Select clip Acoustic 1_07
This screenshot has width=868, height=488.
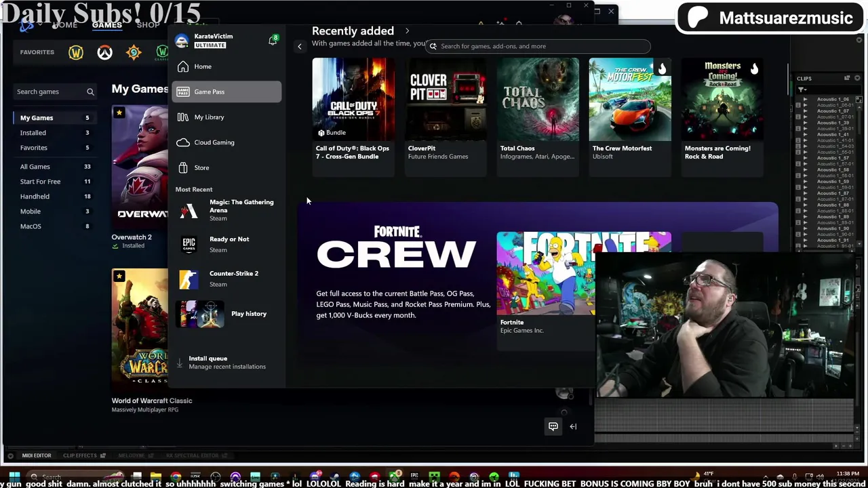coord(833,111)
